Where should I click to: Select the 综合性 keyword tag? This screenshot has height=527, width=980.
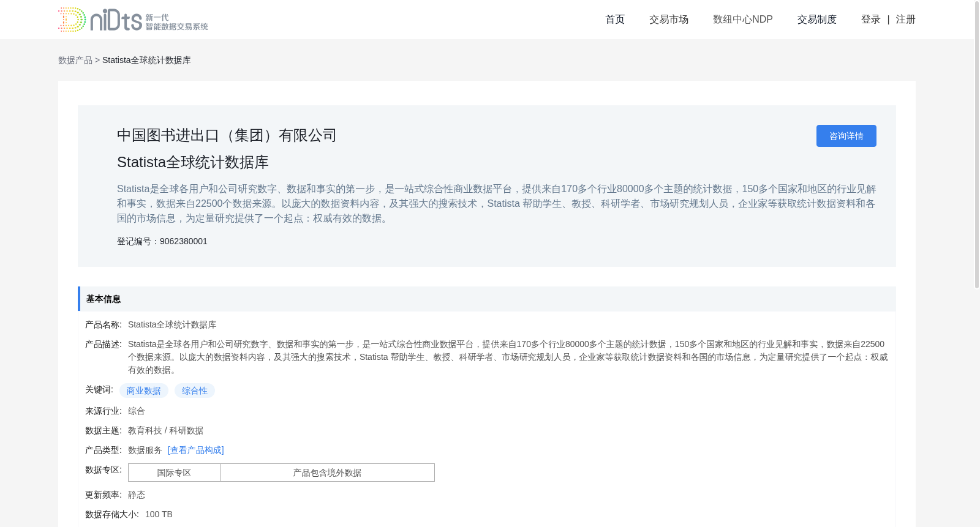pos(195,391)
